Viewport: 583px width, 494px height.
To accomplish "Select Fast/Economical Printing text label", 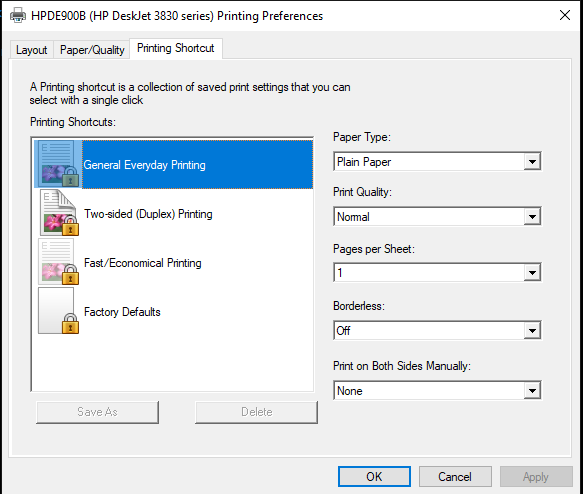I will pos(143,263).
